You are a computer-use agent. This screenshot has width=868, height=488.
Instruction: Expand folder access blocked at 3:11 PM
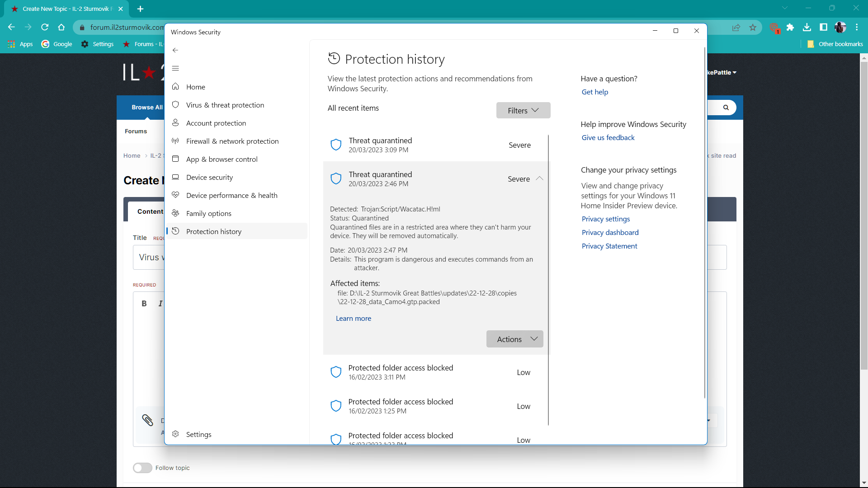[435, 372]
